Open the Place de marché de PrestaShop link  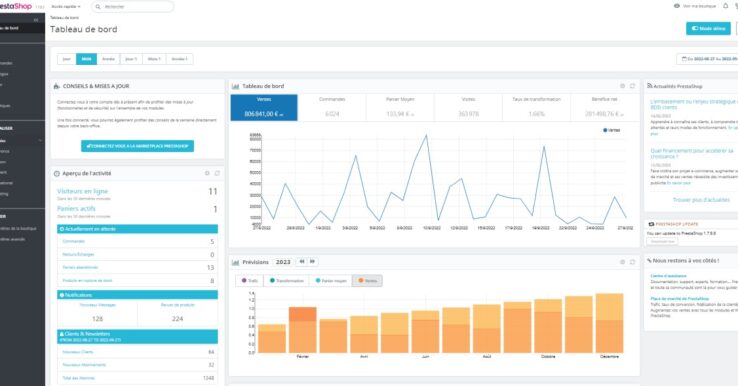pyautogui.click(x=680, y=299)
